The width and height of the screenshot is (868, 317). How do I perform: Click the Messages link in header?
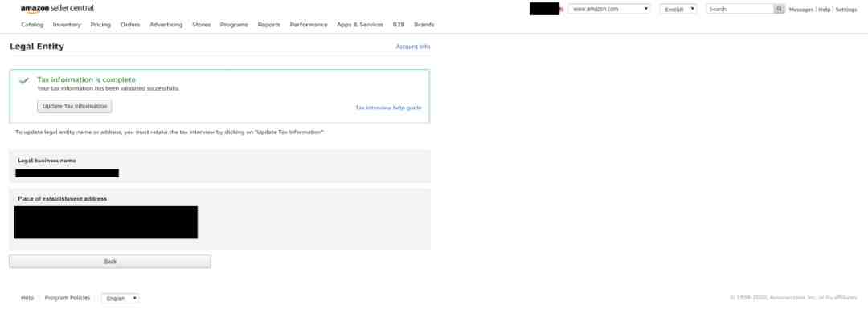pyautogui.click(x=801, y=10)
